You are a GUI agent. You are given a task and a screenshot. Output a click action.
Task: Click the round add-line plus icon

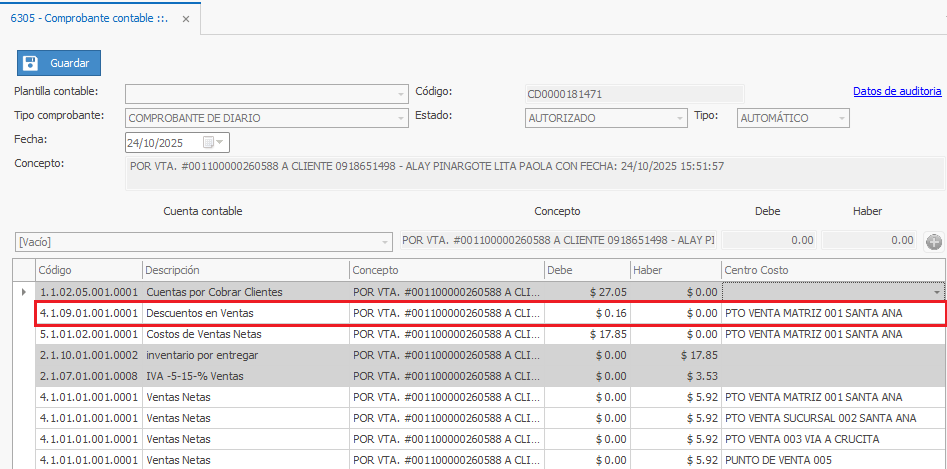[934, 241]
